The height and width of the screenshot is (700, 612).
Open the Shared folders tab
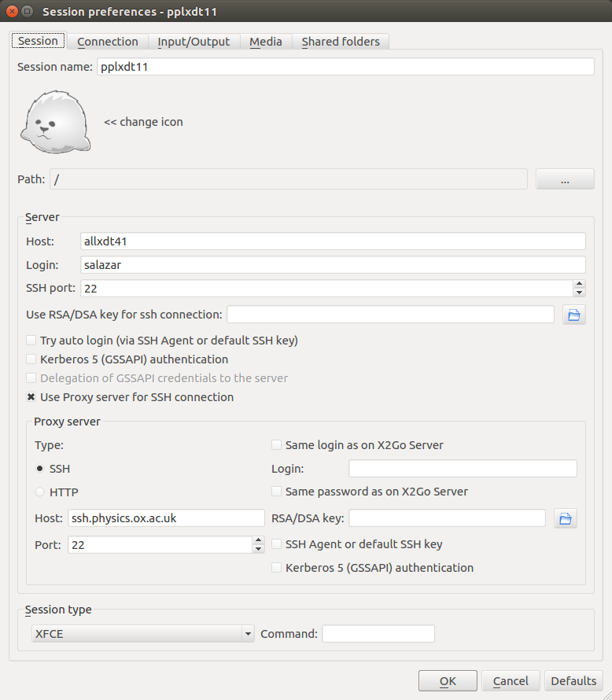click(341, 42)
